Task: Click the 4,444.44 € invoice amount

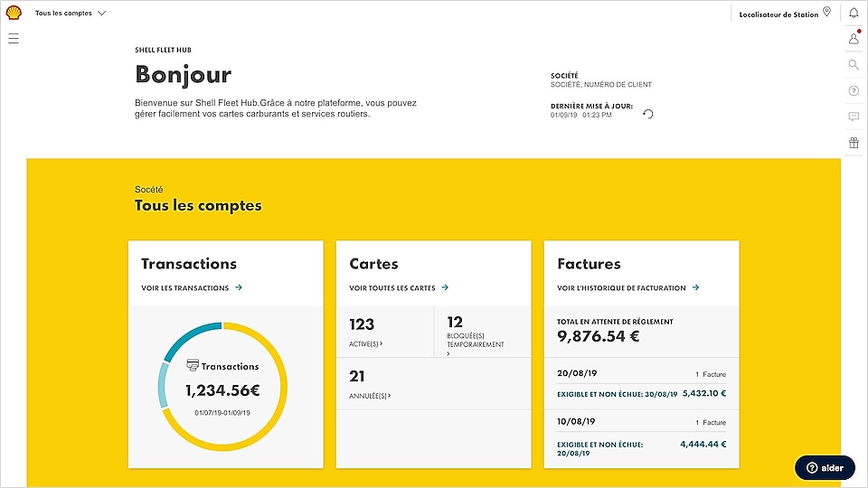Action: coord(703,444)
